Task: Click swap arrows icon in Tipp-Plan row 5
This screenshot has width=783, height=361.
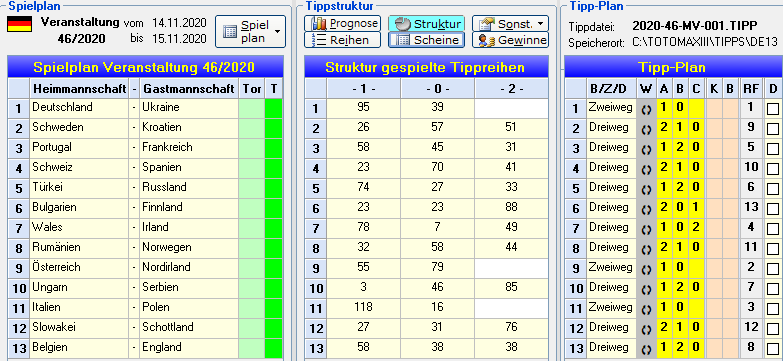Action: (646, 189)
